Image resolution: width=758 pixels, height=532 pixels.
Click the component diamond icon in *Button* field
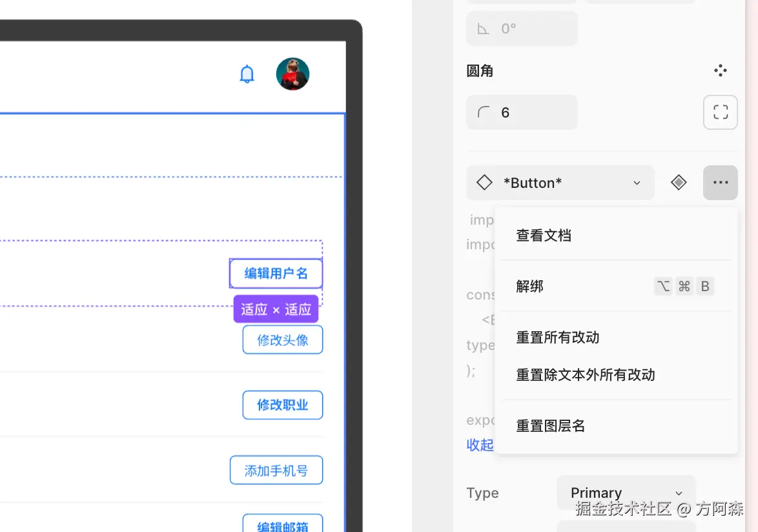484,183
